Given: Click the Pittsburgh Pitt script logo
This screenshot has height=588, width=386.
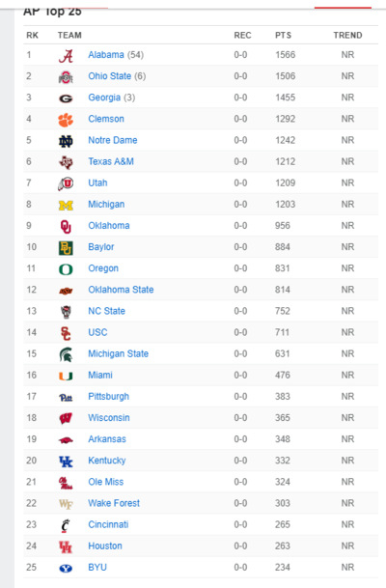Looking at the screenshot, I should tap(66, 398).
